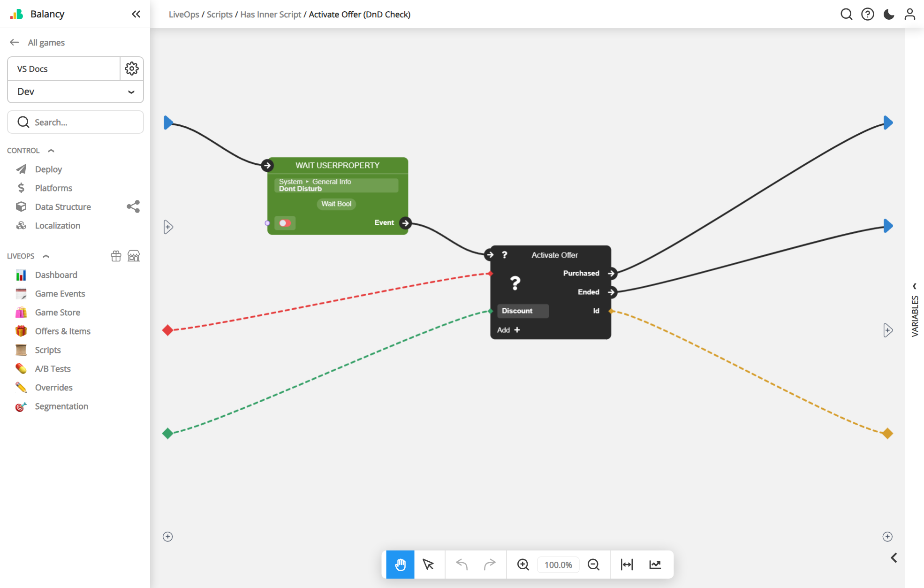Open the Dev environment dropdown
This screenshot has width=924, height=588.
click(x=76, y=92)
